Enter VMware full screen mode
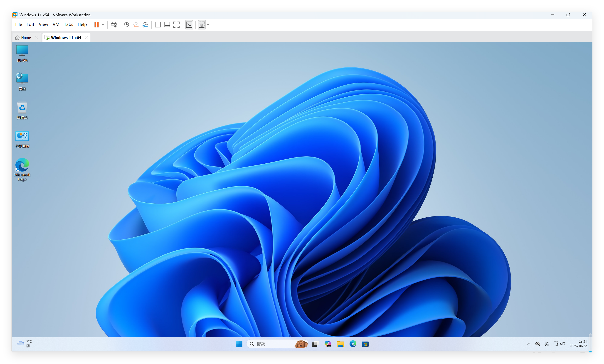 pos(176,25)
